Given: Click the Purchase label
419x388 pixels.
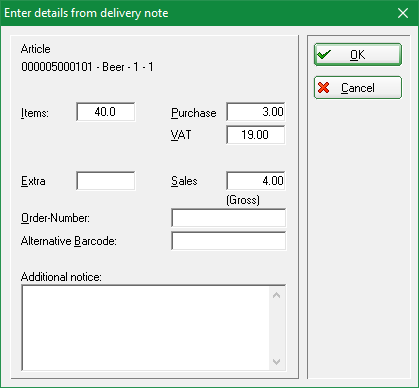Looking at the screenshot, I should (x=194, y=113).
